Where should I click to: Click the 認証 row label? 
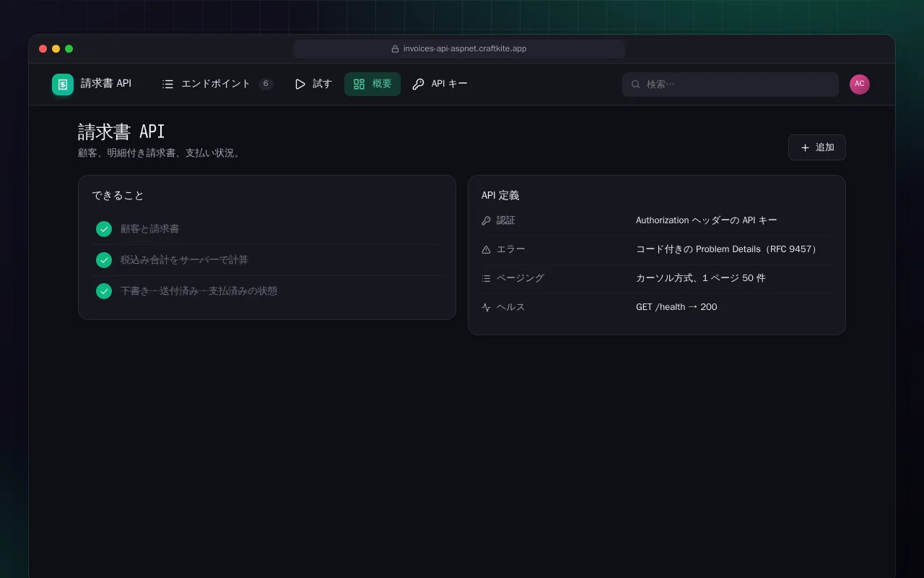(x=506, y=220)
